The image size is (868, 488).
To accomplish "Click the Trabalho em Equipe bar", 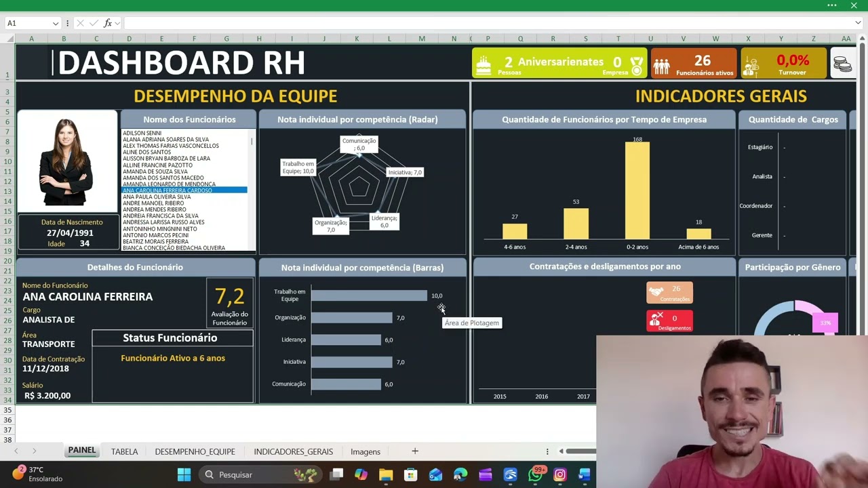I will [369, 296].
